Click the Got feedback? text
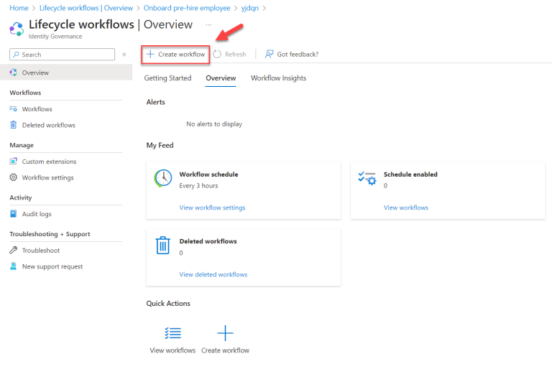The image size is (552, 392). (x=298, y=55)
